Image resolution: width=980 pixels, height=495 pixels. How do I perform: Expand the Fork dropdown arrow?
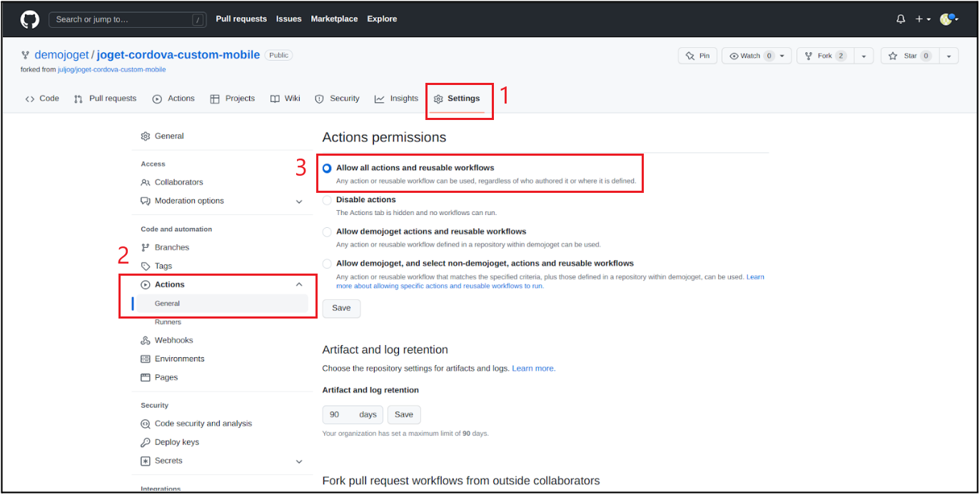coord(864,56)
